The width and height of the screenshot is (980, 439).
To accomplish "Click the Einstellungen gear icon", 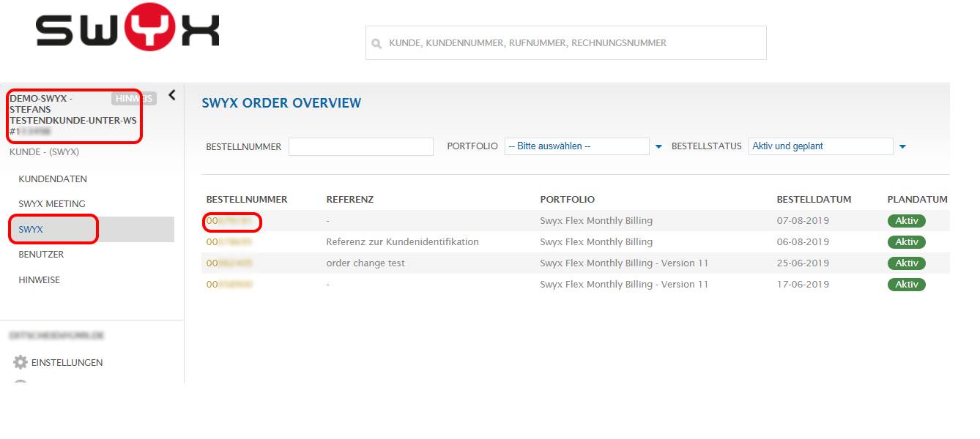I will [21, 362].
